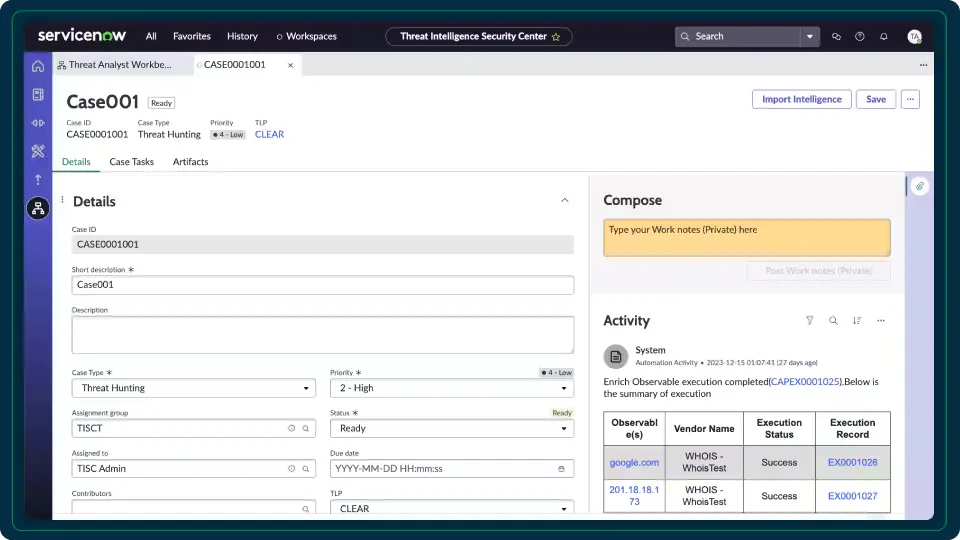Open the notifications bell icon
The image size is (960, 540).
click(883, 37)
